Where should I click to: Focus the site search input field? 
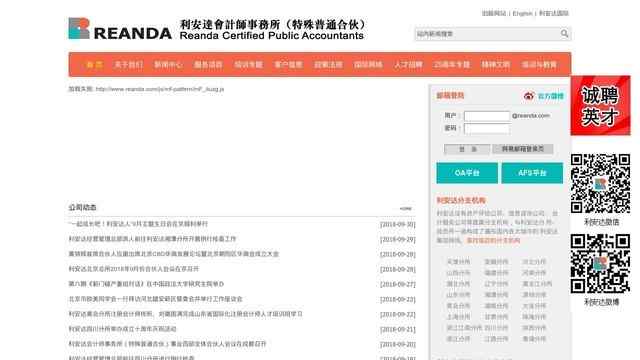tap(487, 34)
